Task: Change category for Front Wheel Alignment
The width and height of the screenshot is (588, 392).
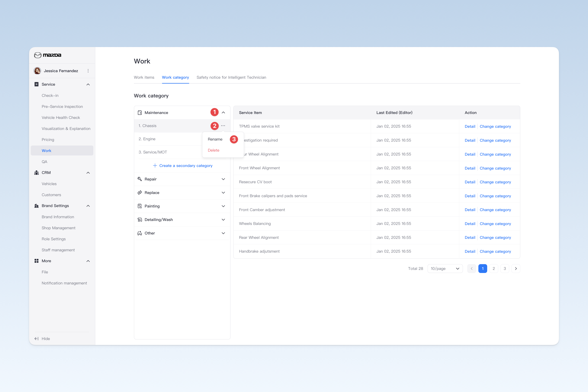Action: (495, 168)
